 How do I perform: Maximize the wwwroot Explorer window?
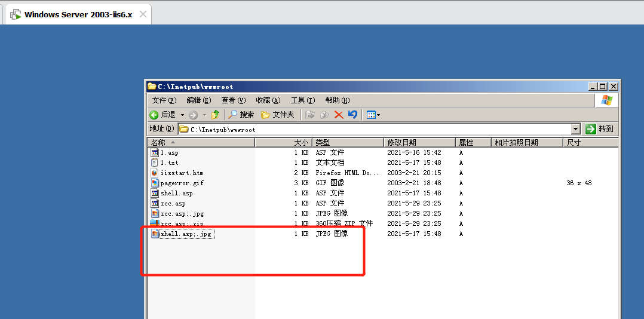(603, 87)
